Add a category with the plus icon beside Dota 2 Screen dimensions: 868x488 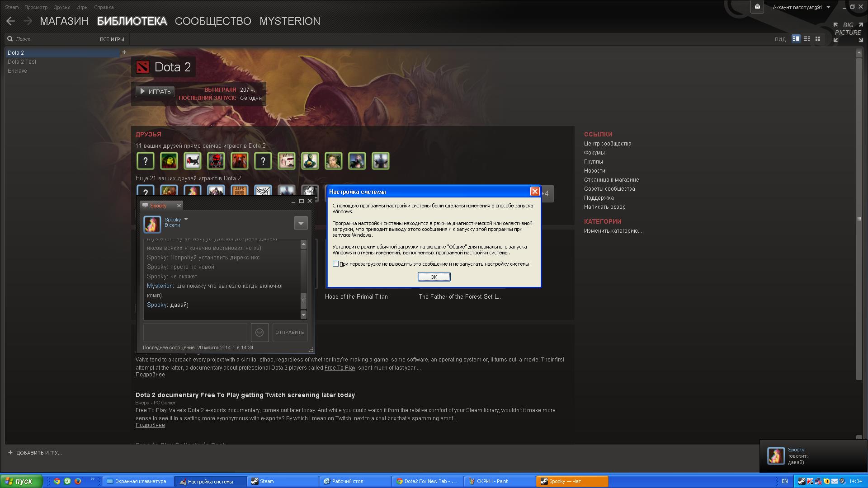click(x=124, y=52)
